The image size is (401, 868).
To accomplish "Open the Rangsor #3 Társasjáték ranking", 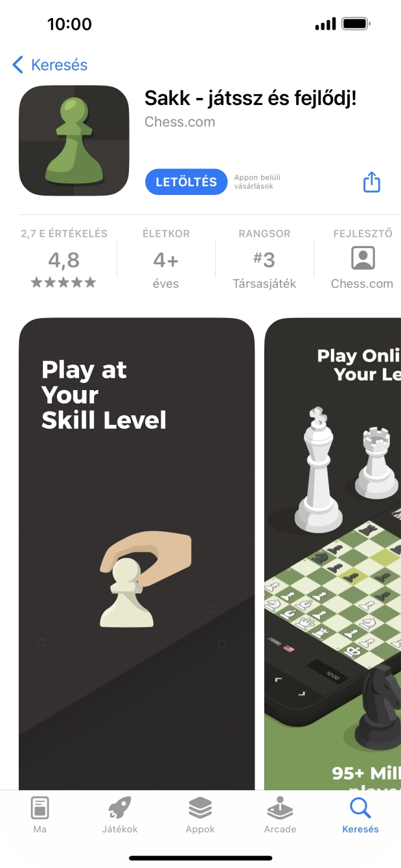I will point(264,260).
